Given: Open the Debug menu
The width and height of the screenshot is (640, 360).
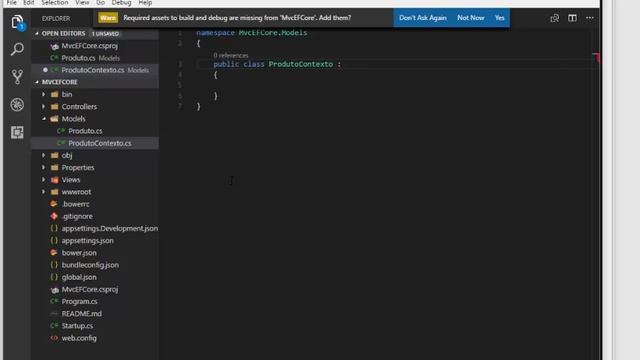Looking at the screenshot, I should pyautogui.click(x=121, y=3).
